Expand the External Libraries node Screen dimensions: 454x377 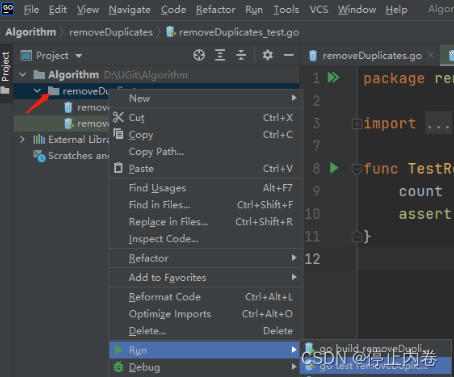tap(22, 139)
